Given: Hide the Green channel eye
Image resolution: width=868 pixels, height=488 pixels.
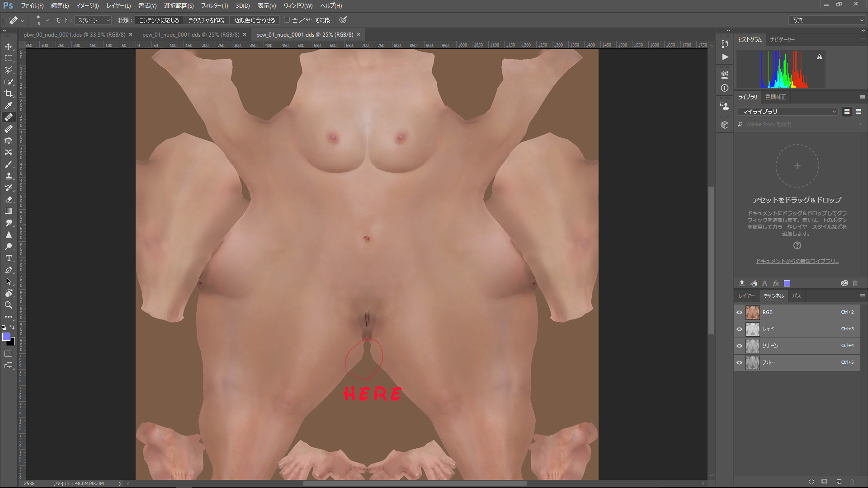Looking at the screenshot, I should [740, 346].
